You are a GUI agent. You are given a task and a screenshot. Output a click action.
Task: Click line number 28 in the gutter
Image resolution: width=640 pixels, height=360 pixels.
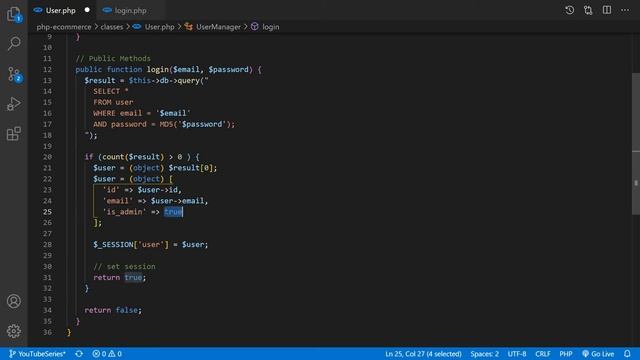pyautogui.click(x=47, y=244)
